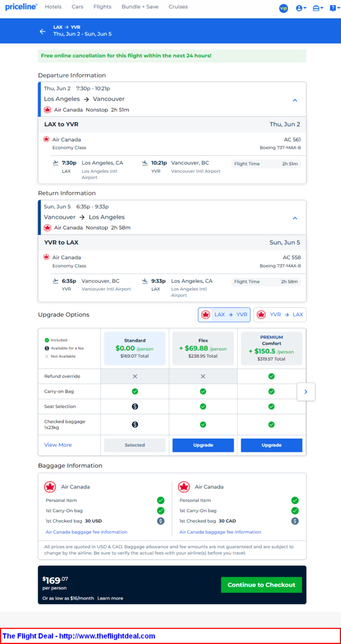Collapse the Los Angeles to Vancouver departure details

pyautogui.click(x=295, y=100)
